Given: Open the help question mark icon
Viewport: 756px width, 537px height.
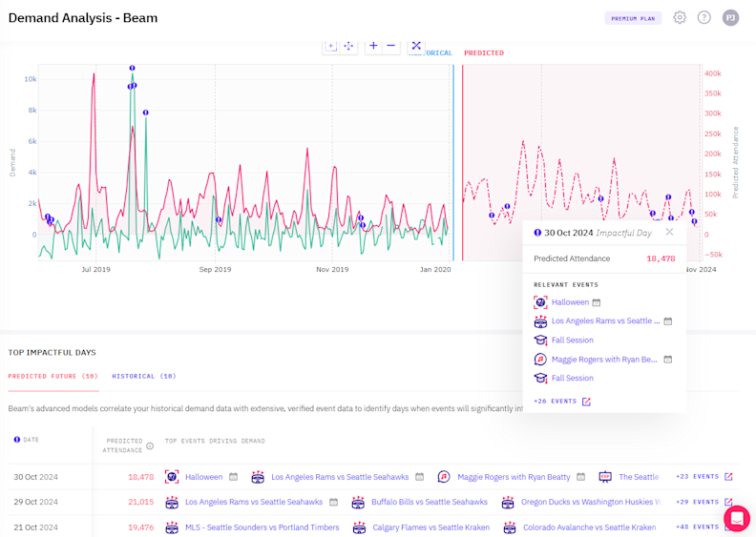Looking at the screenshot, I should [704, 18].
